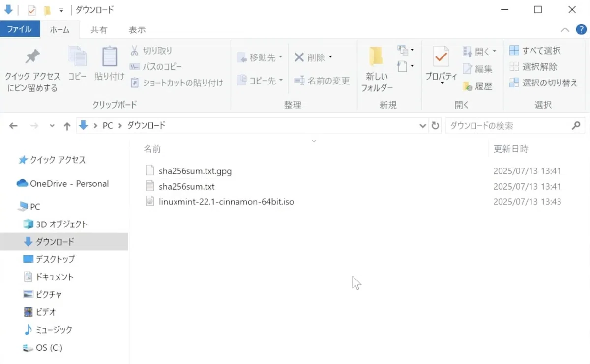Open Properties with the checkmark icon
The height and width of the screenshot is (364, 590).
click(441, 65)
